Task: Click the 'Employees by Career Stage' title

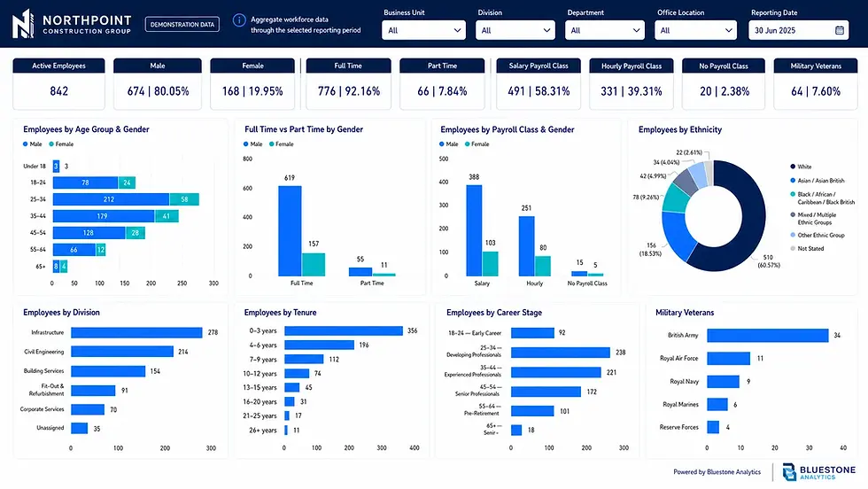Action: coord(494,313)
